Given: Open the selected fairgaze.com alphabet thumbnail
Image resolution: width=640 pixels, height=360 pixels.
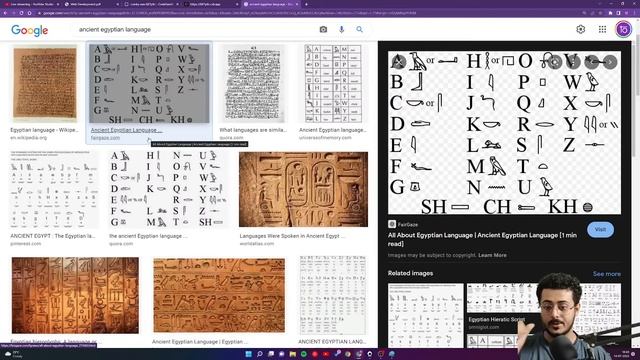Looking at the screenshot, I should pos(149,84).
